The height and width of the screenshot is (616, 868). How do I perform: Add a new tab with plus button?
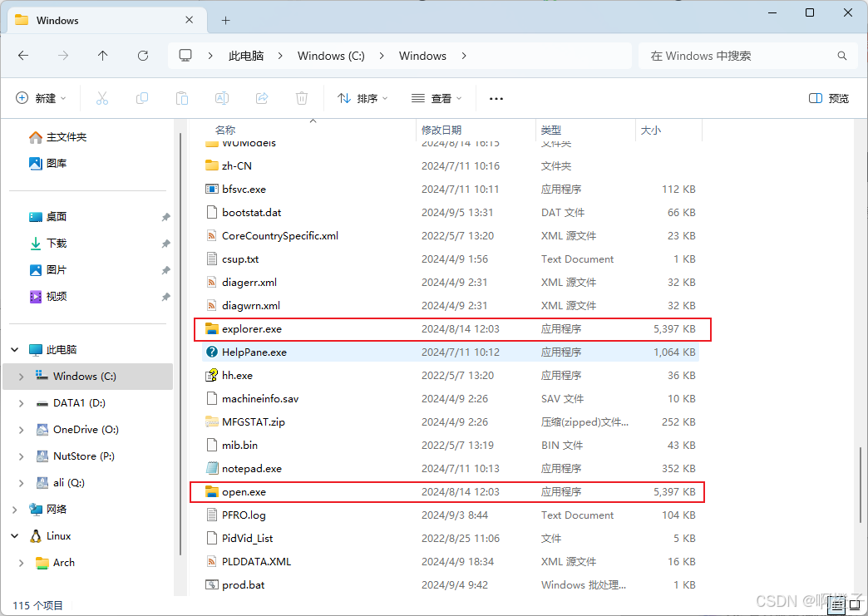click(x=225, y=21)
